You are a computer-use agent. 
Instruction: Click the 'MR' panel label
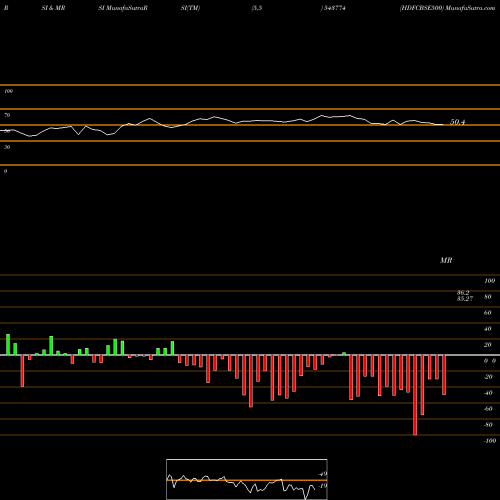click(446, 260)
